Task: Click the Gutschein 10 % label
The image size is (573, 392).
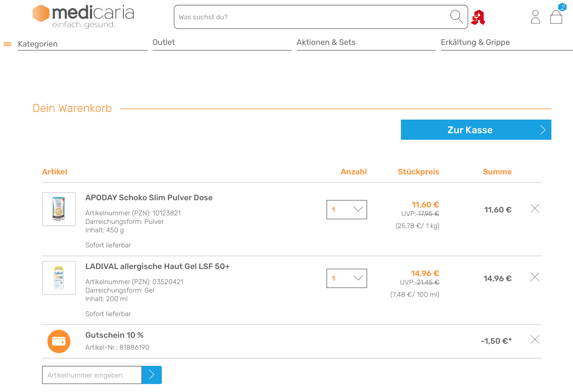Action: (x=114, y=335)
